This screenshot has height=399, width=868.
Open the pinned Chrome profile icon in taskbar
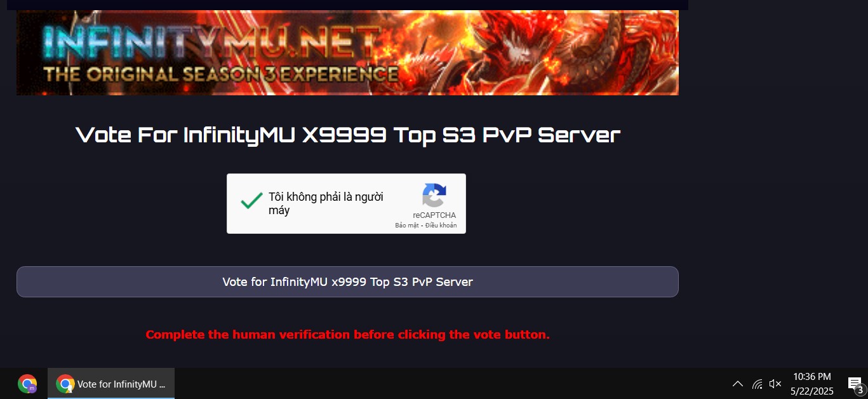[x=27, y=384]
